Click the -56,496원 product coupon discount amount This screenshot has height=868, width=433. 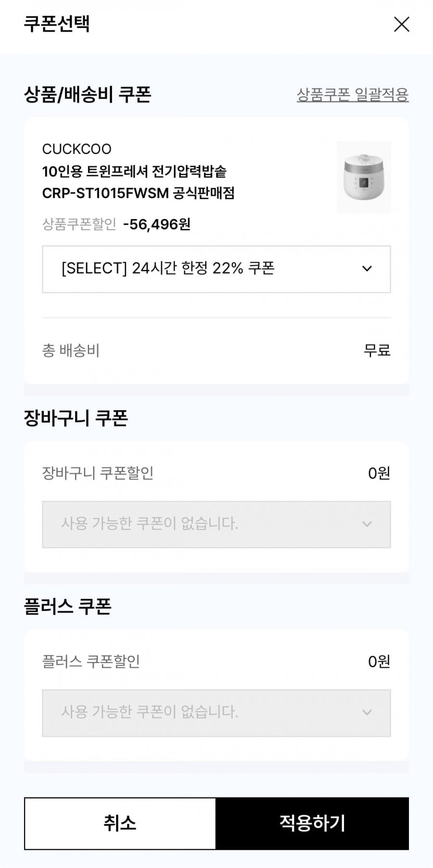coord(157,224)
